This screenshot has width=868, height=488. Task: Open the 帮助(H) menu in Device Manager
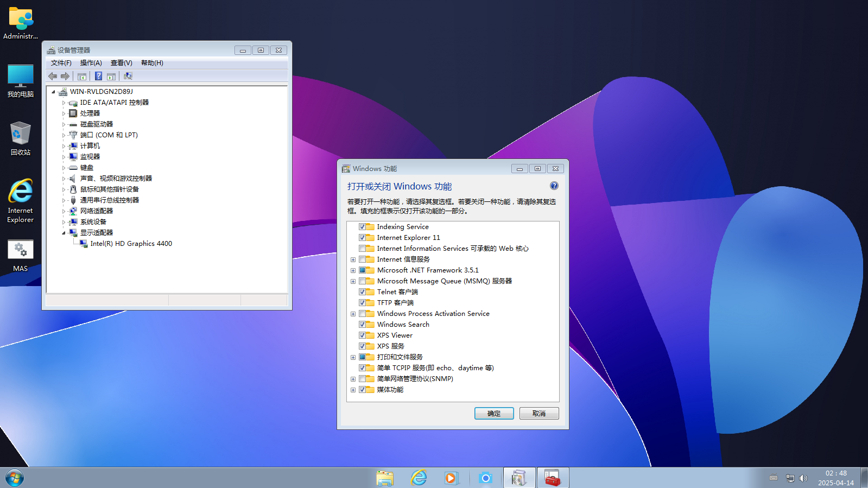click(152, 63)
